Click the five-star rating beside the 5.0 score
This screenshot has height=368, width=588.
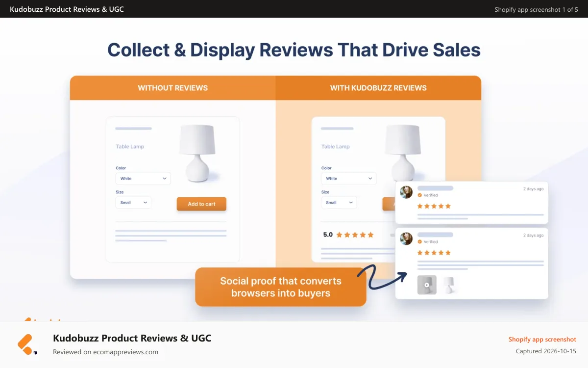pos(355,235)
